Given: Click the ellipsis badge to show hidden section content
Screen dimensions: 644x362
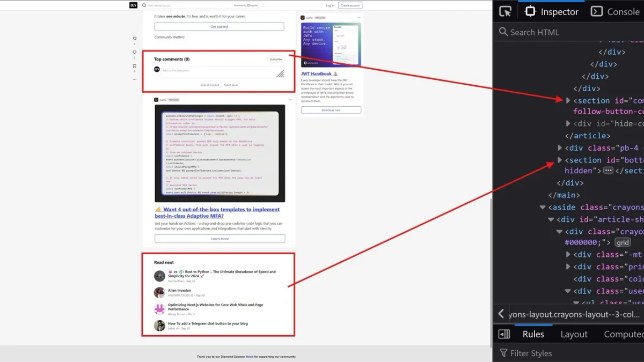Looking at the screenshot, I should tap(608, 171).
